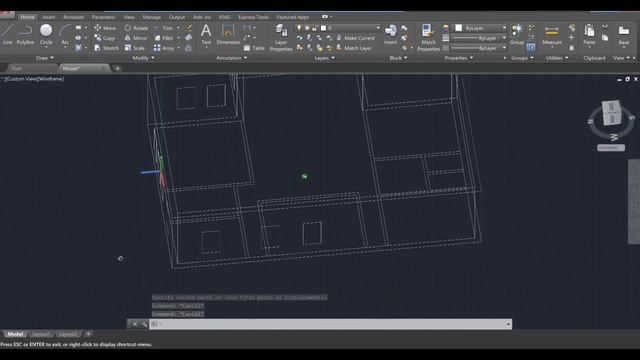Select the Line drawing tool
This screenshot has height=360, width=640.
(x=7, y=34)
